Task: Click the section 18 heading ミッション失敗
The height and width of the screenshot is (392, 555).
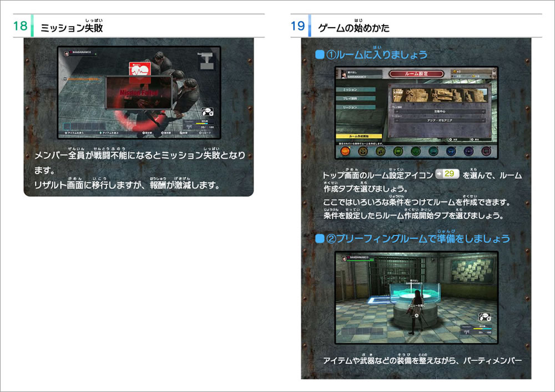Action: tap(72, 28)
